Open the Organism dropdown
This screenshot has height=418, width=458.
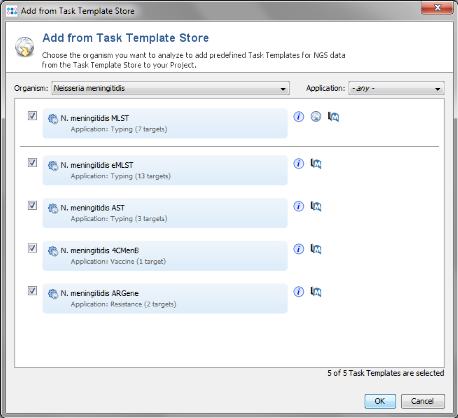point(170,88)
